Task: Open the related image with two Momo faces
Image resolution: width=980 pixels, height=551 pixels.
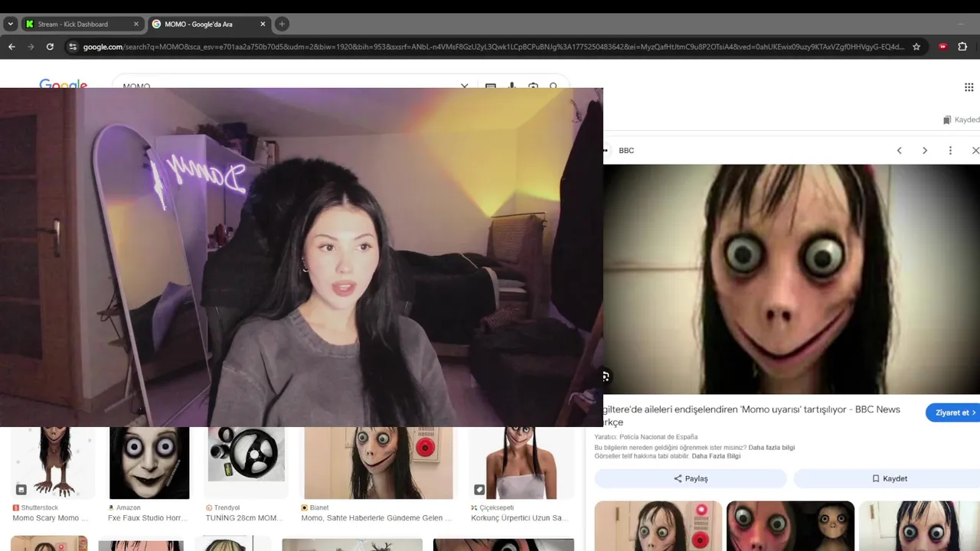Action: tap(790, 526)
